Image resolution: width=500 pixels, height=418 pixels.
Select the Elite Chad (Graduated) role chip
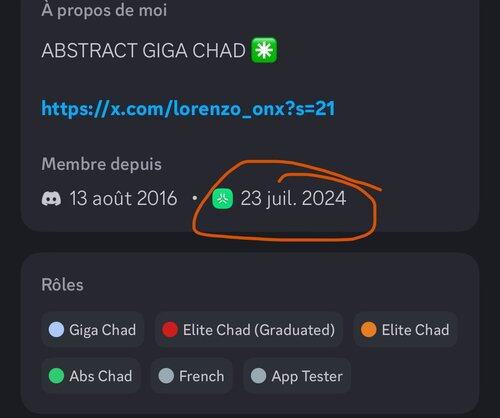pos(249,330)
